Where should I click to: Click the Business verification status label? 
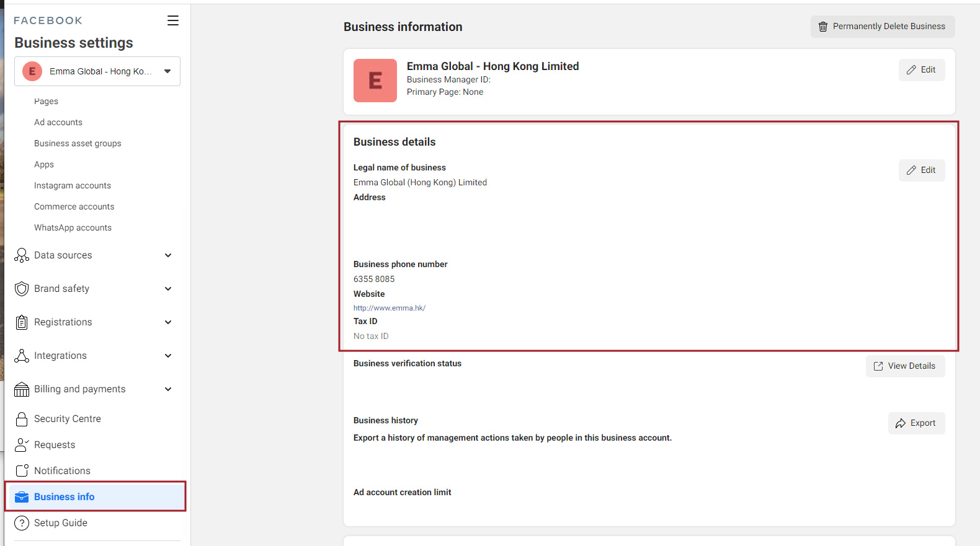tap(408, 364)
